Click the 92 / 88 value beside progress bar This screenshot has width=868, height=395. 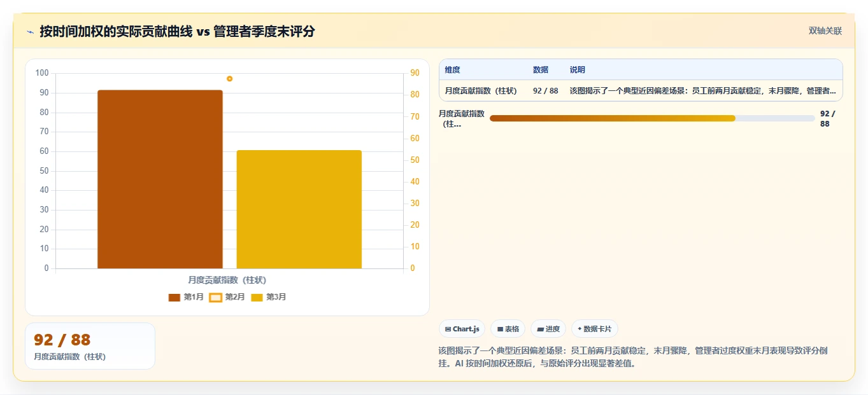(x=827, y=119)
